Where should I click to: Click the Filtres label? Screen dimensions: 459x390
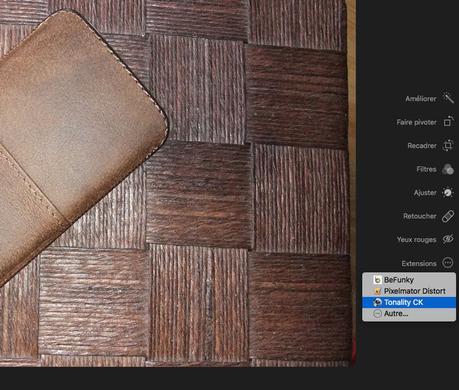coord(426,169)
